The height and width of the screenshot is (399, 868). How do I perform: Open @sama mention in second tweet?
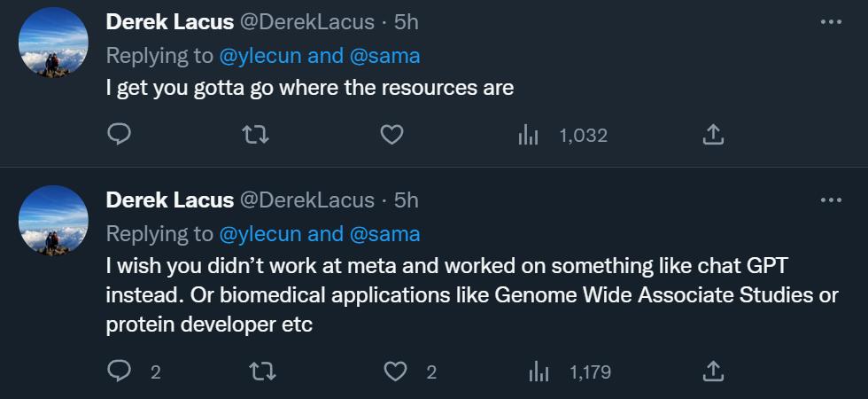click(x=385, y=234)
